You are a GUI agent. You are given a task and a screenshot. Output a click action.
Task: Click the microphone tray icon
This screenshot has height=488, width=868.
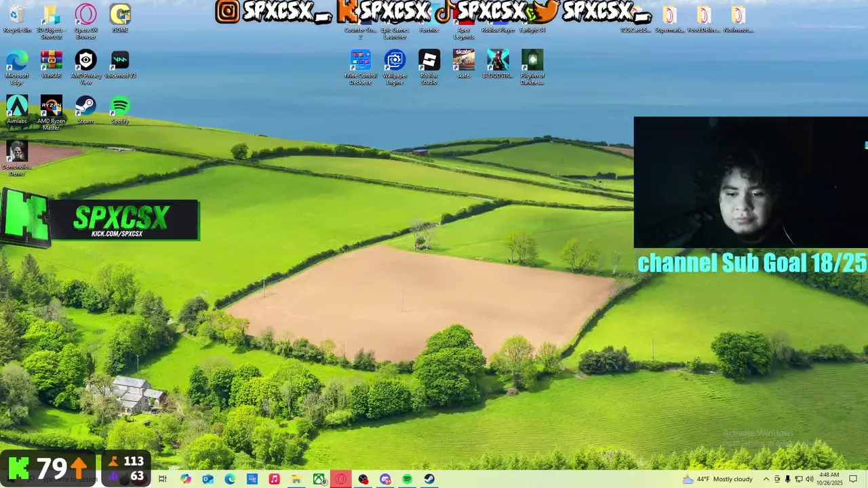[x=787, y=479]
